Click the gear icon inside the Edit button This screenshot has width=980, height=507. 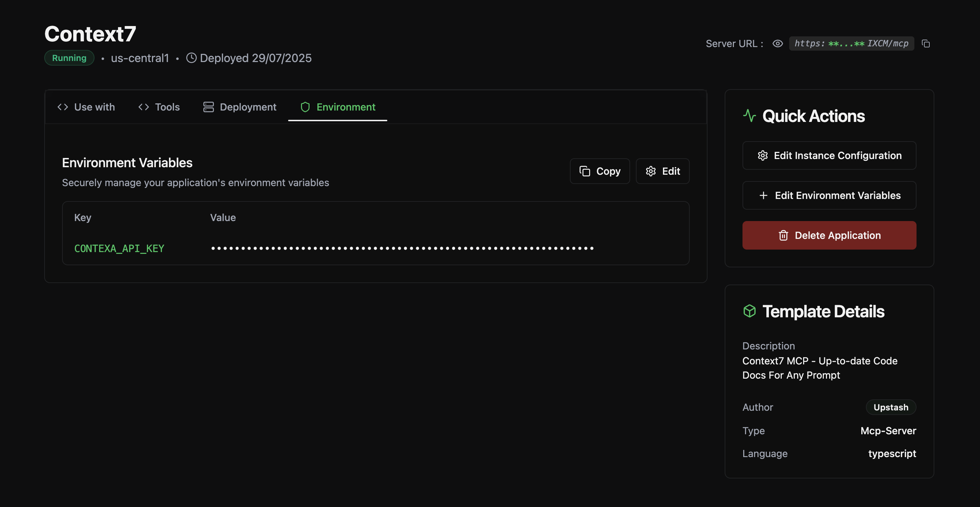click(650, 171)
